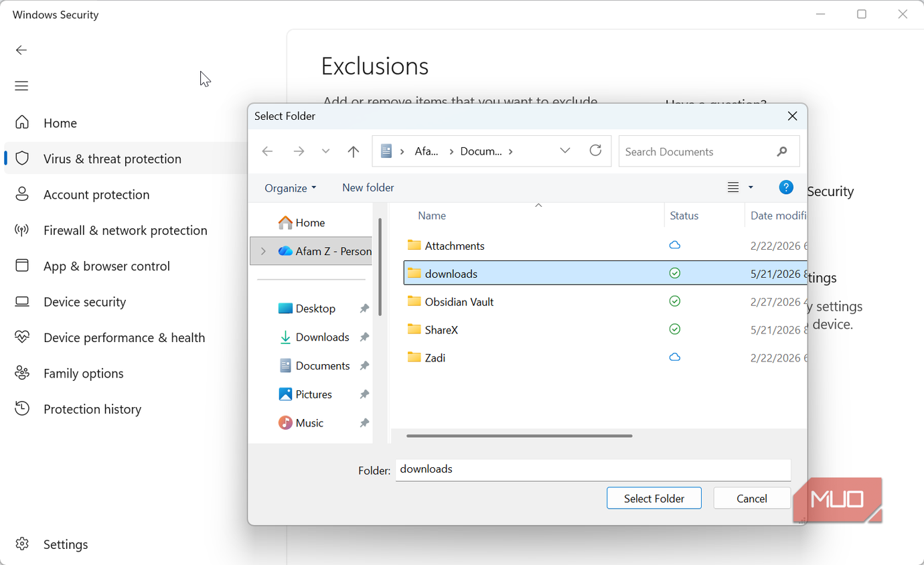Viewport: 924px width, 565px height.
Task: Open Documents in quick access pane
Action: [315, 366]
